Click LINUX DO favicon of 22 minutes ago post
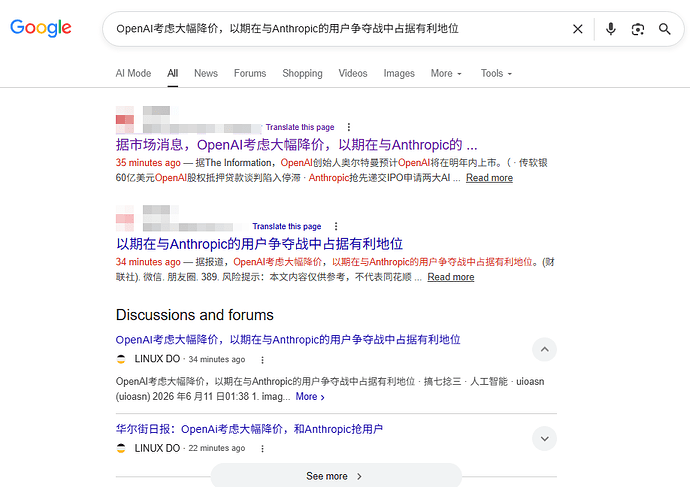The height and width of the screenshot is (487, 690). [x=121, y=448]
